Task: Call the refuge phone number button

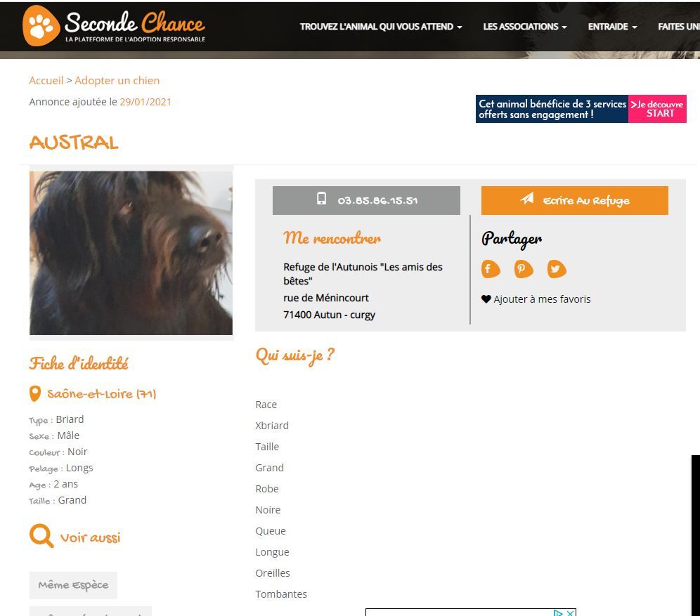Action: tap(366, 200)
